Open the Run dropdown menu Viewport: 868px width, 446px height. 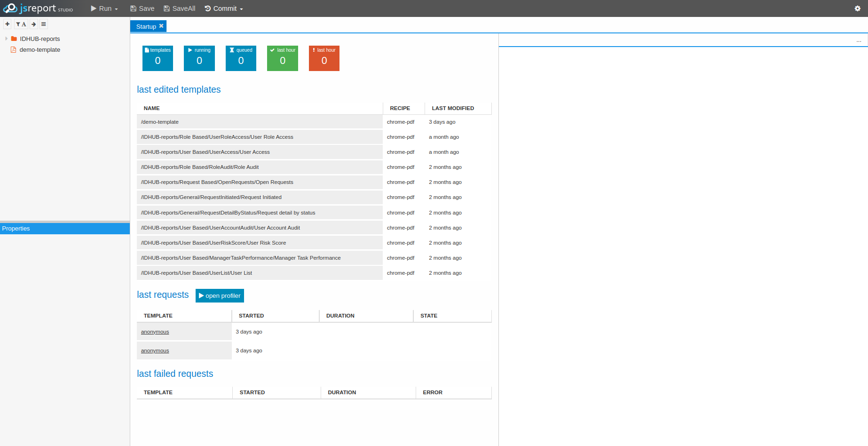coord(104,8)
